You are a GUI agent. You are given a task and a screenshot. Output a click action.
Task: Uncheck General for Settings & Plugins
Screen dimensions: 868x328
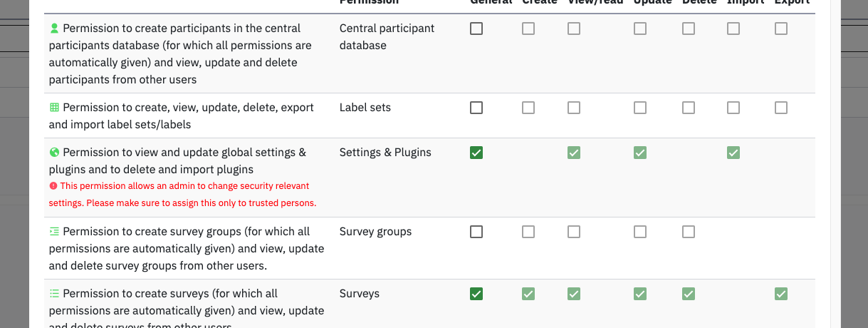click(x=476, y=153)
